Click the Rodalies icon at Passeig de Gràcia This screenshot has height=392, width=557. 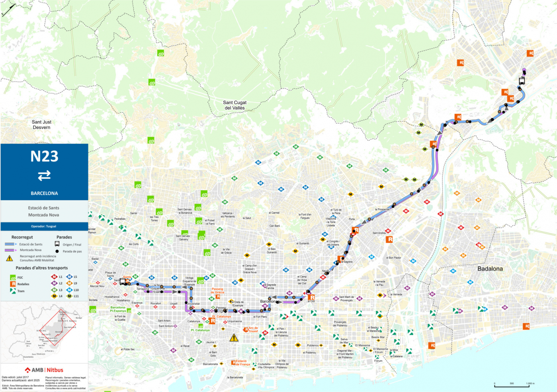coord(218,296)
